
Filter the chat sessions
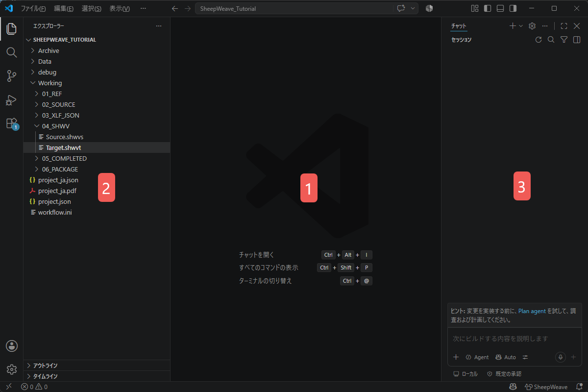click(564, 40)
